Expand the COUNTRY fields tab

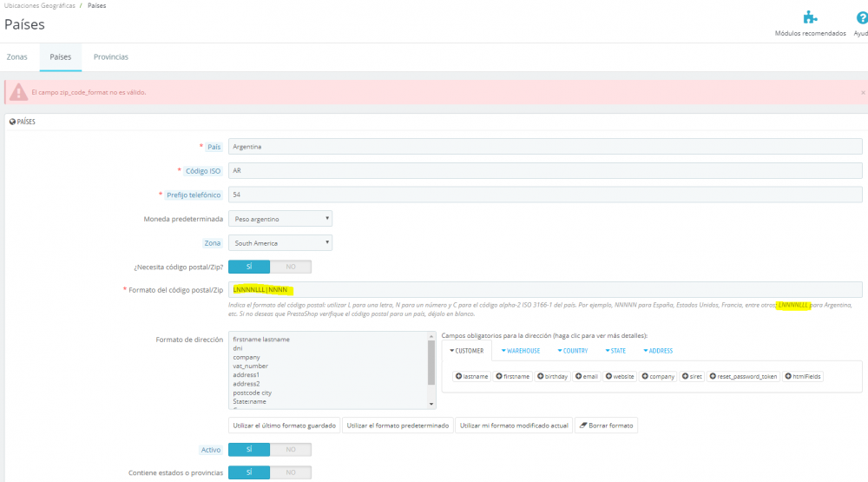pyautogui.click(x=572, y=351)
